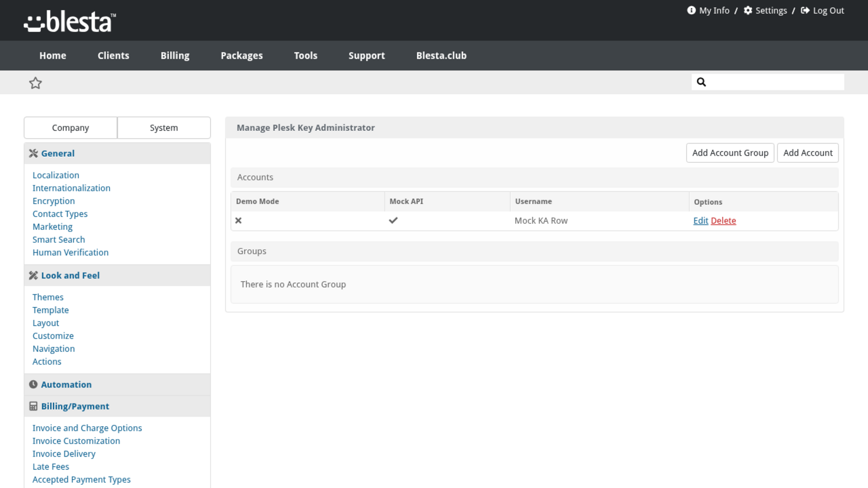Open the Settings link
Screen dimensions: 868x488
pos(771,10)
